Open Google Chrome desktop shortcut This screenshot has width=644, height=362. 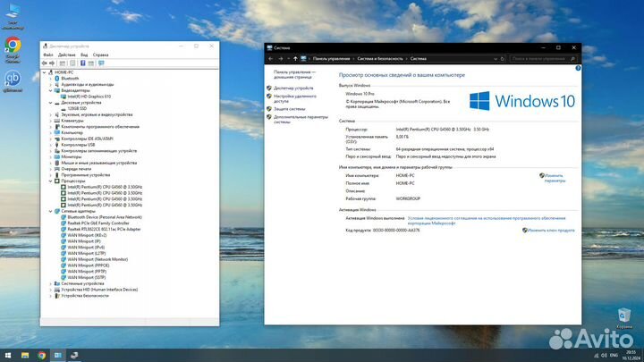(13, 48)
